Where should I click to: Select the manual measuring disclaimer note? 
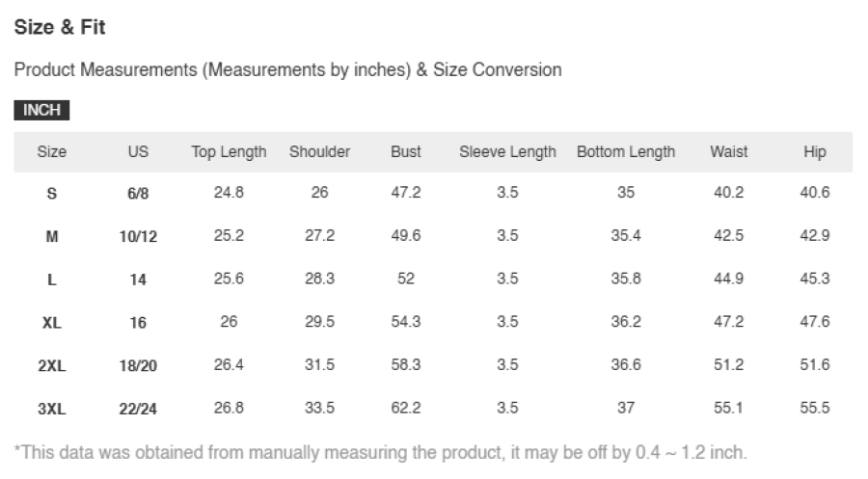381,452
